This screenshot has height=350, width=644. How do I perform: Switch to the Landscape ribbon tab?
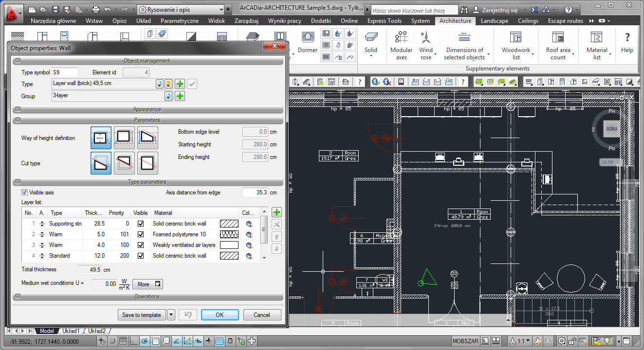(494, 21)
